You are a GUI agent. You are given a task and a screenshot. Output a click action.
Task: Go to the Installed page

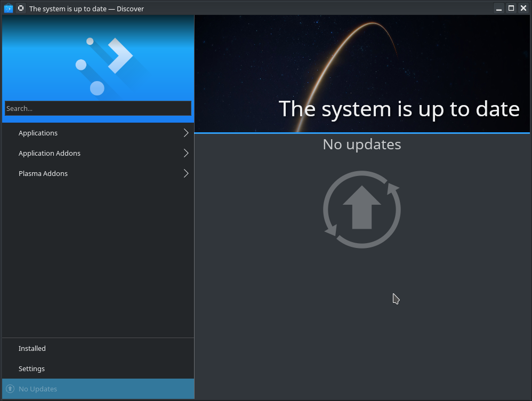[98, 348]
